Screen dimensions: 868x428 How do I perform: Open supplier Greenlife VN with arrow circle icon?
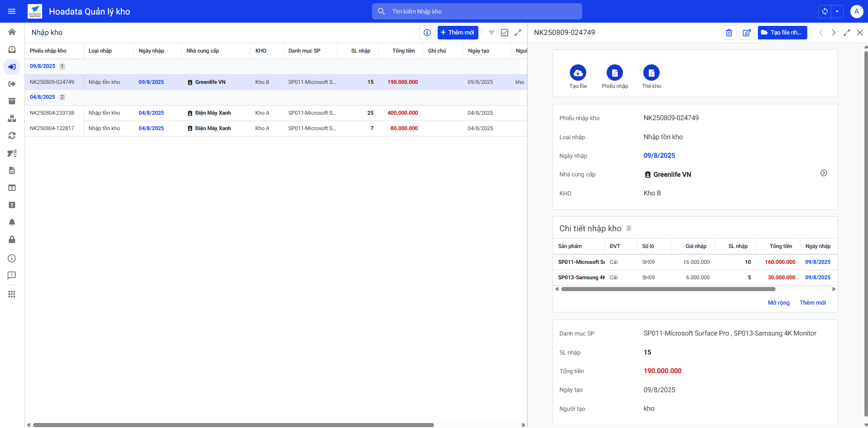824,173
